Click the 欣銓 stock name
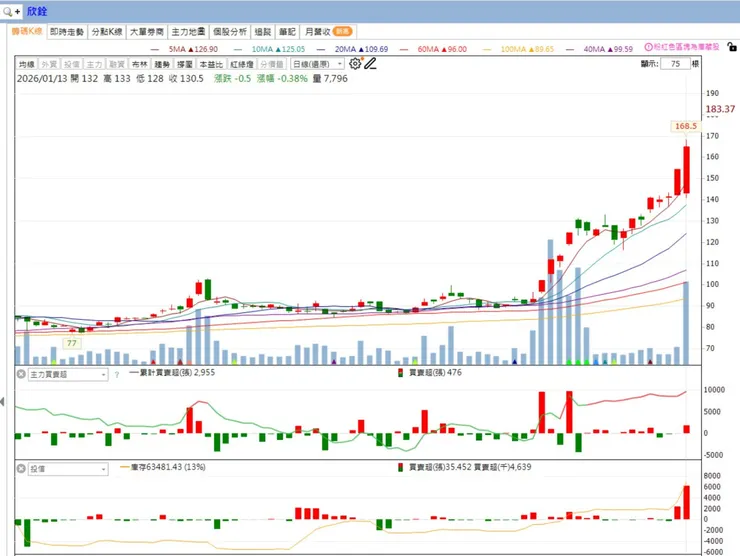 click(x=37, y=11)
